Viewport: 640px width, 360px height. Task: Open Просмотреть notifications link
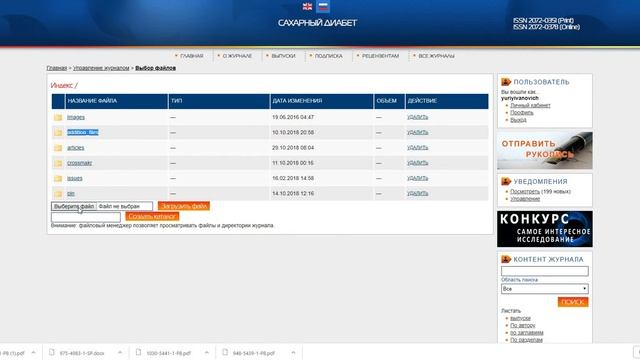click(525, 191)
